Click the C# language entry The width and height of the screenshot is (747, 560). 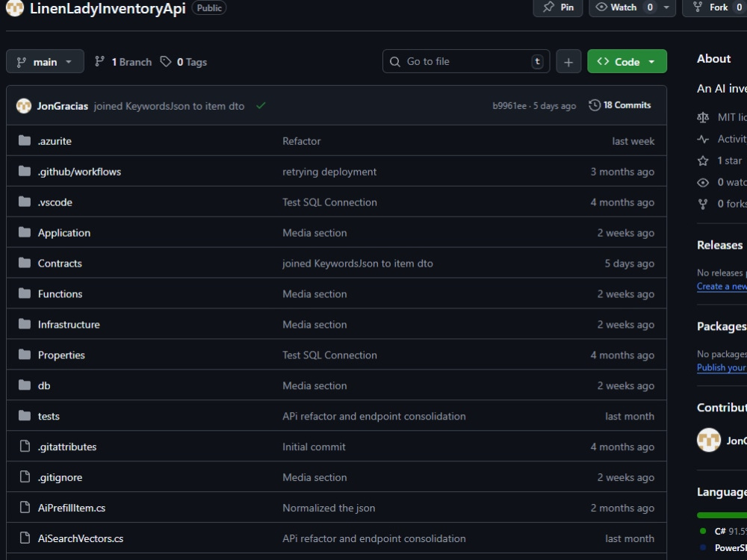tap(722, 531)
